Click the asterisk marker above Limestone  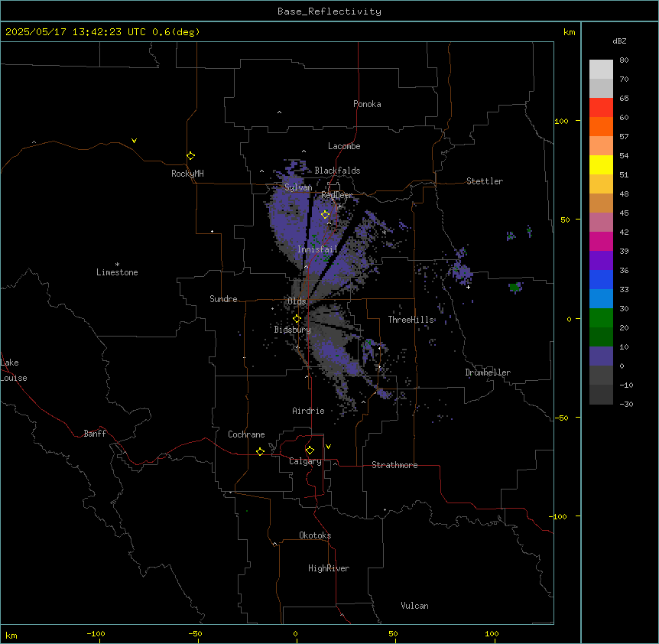117,265
